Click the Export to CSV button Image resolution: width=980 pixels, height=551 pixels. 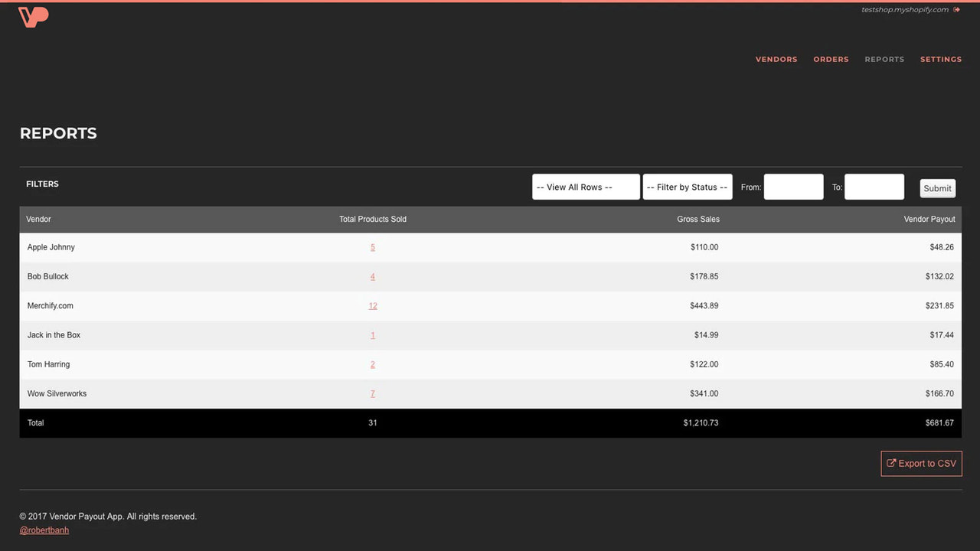921,463
